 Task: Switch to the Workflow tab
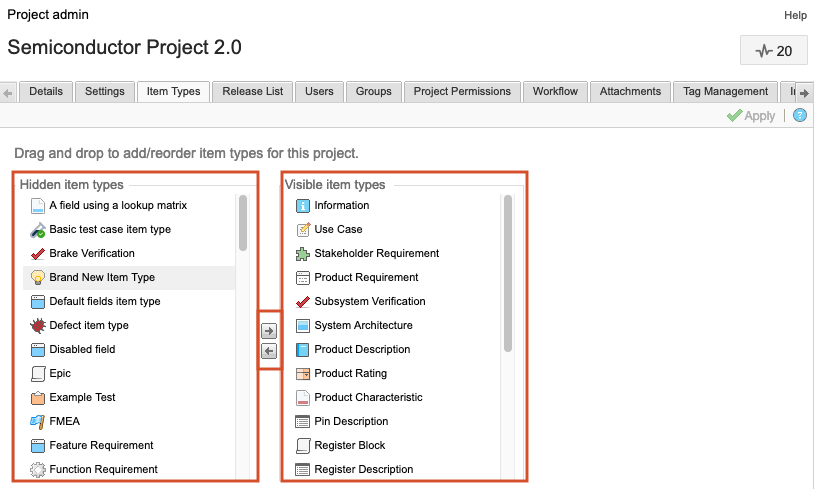click(555, 91)
